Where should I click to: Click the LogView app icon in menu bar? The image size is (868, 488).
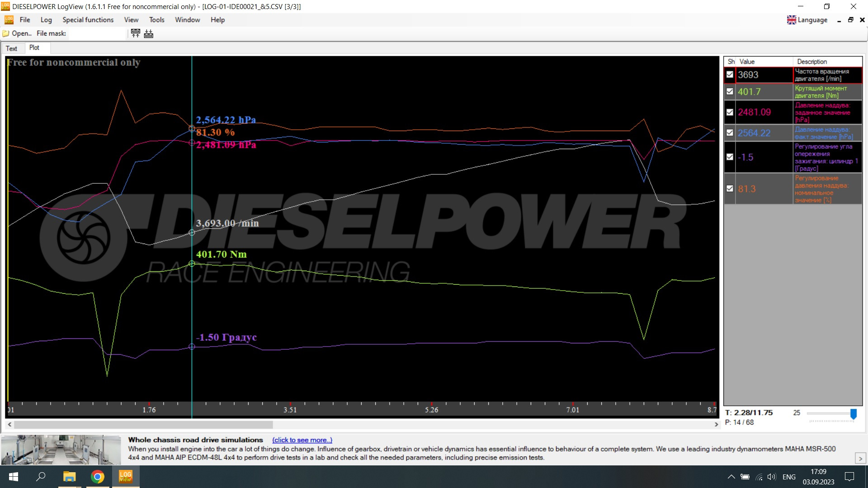tap(9, 20)
